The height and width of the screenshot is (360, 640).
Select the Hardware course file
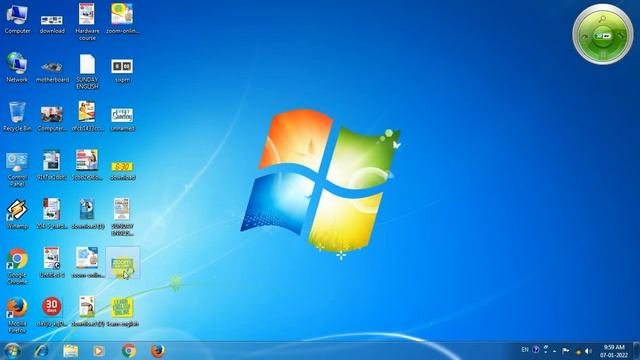click(x=87, y=22)
